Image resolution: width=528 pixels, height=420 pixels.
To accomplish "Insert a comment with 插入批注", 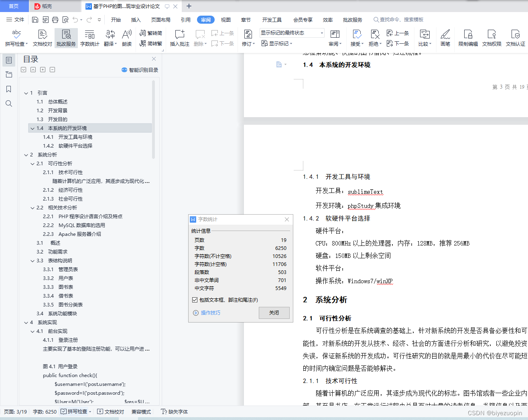I will click(x=180, y=38).
